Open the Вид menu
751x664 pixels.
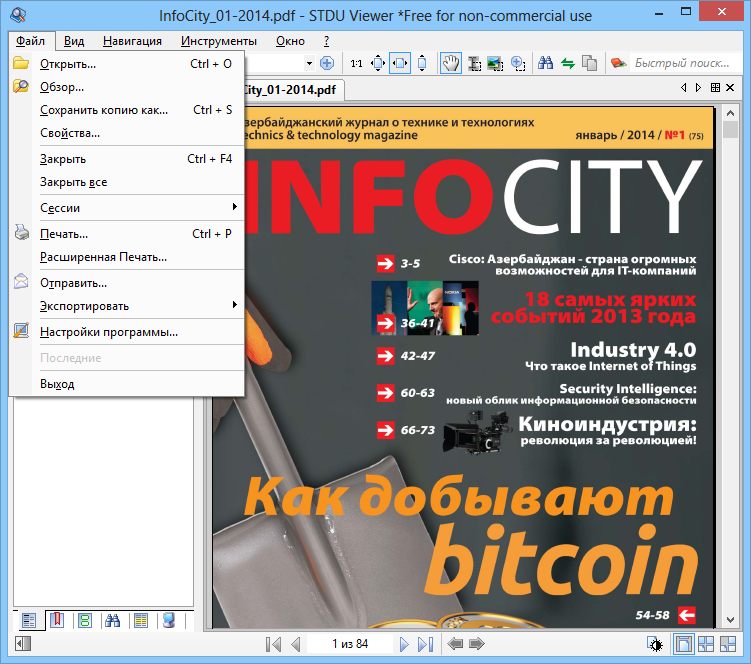[x=74, y=41]
